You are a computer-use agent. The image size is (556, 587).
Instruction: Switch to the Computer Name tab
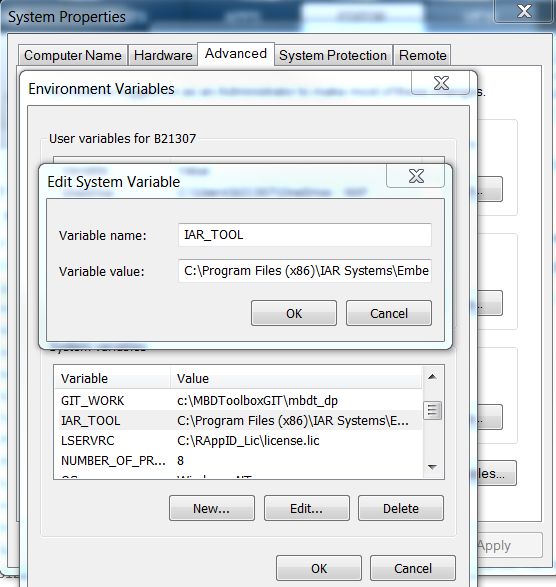73,55
